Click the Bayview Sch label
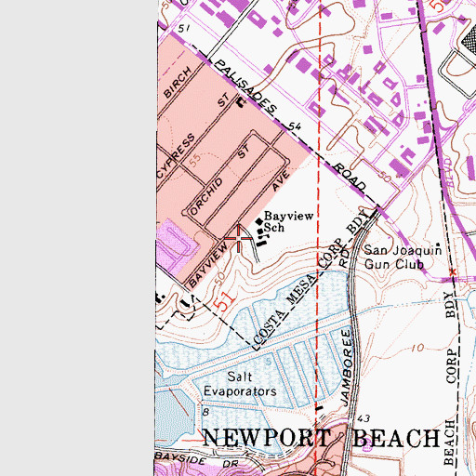476x476 pixels. pyautogui.click(x=288, y=221)
